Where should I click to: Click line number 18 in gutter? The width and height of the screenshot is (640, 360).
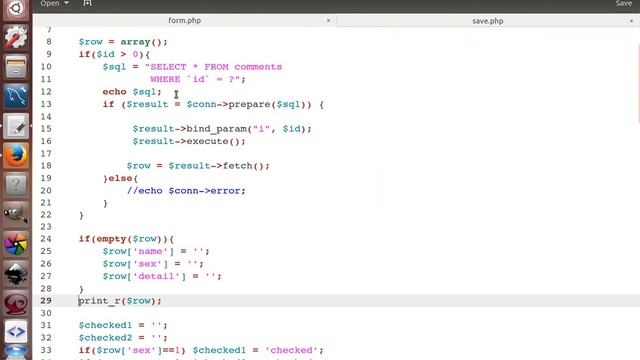click(46, 166)
